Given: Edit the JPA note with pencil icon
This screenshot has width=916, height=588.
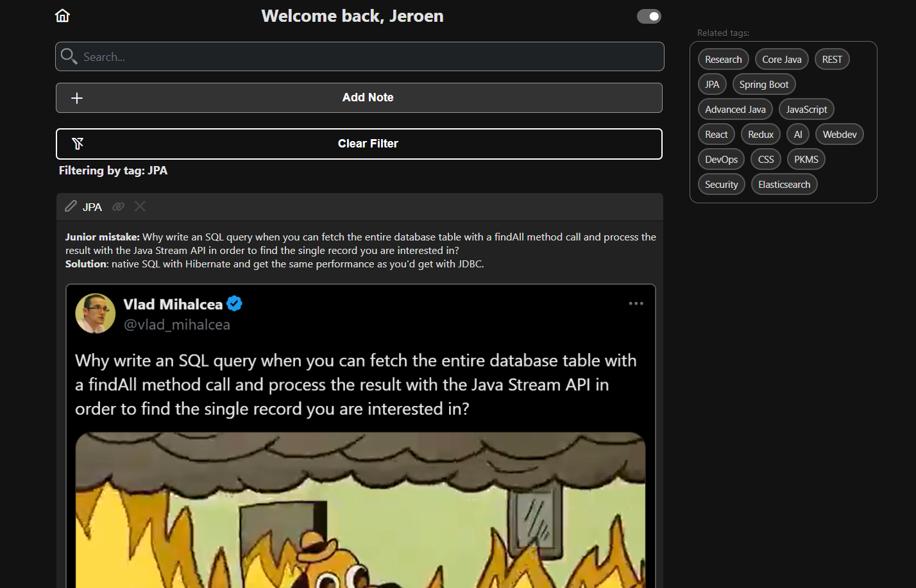Looking at the screenshot, I should click(71, 206).
